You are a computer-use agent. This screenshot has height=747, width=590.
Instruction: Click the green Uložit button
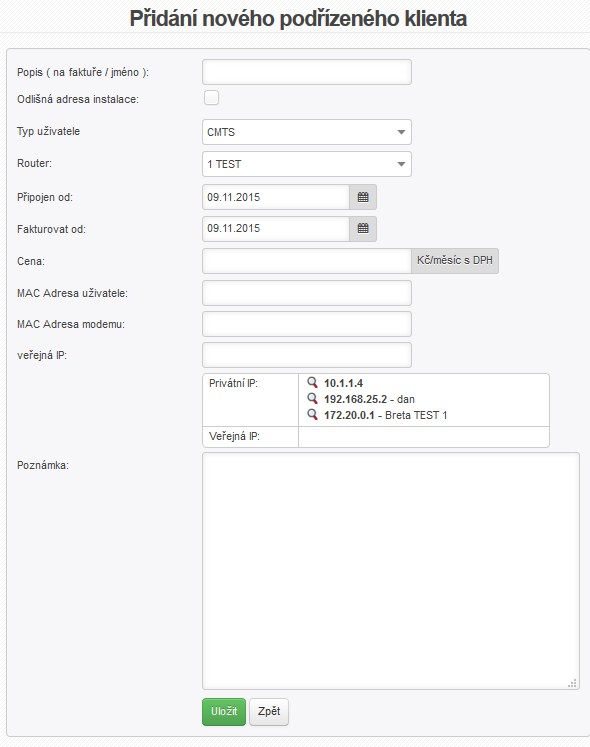point(224,712)
